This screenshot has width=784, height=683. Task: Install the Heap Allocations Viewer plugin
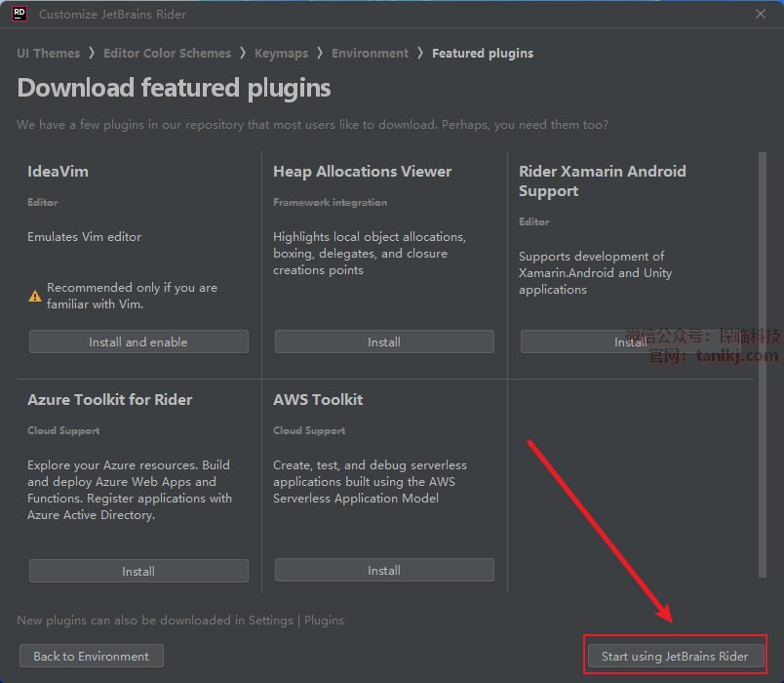384,341
